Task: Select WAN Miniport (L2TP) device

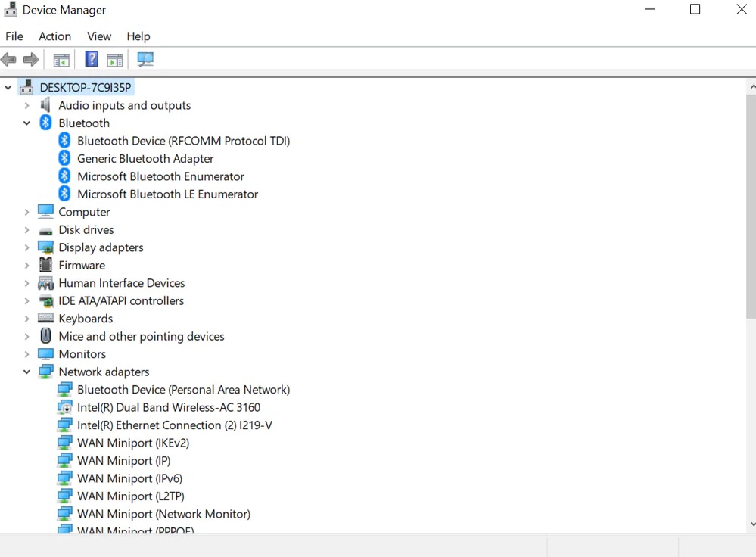Action: tap(130, 496)
